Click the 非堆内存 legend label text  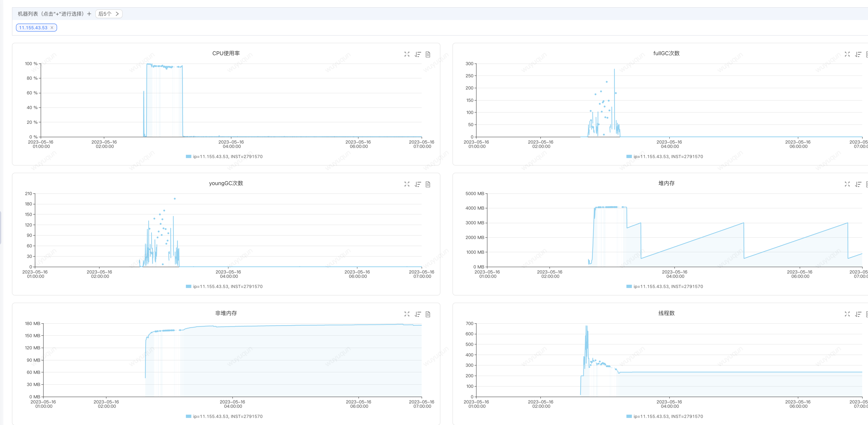(x=227, y=417)
